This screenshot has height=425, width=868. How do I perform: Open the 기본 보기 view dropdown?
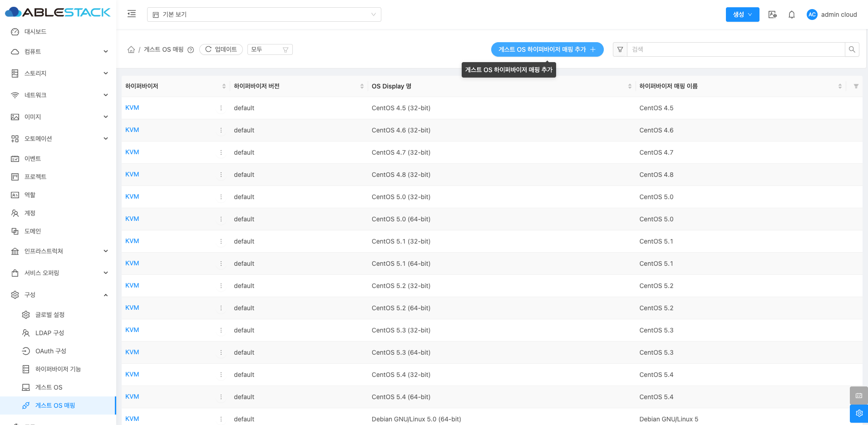pos(264,15)
